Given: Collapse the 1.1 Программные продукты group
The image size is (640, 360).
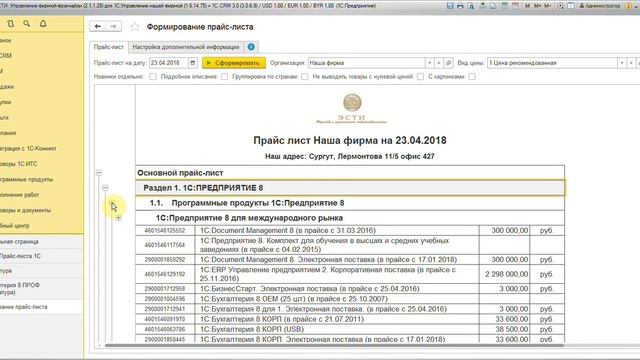Looking at the screenshot, I should pos(112,203).
